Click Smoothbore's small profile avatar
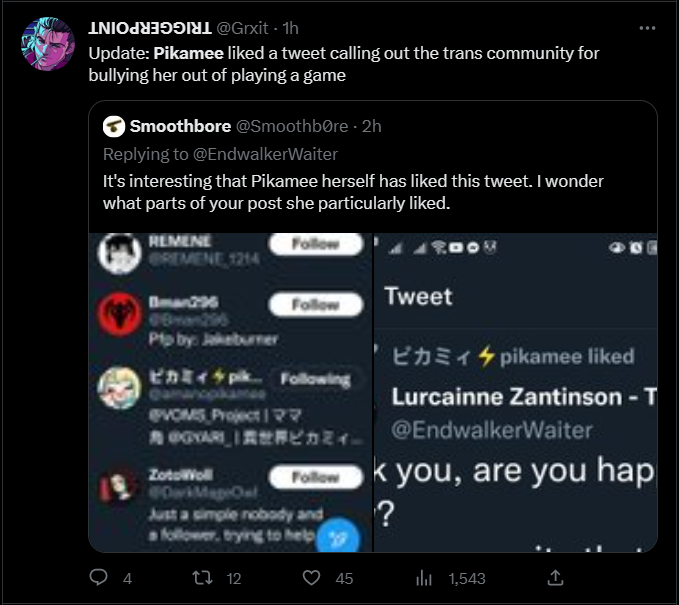The image size is (679, 605). click(114, 126)
